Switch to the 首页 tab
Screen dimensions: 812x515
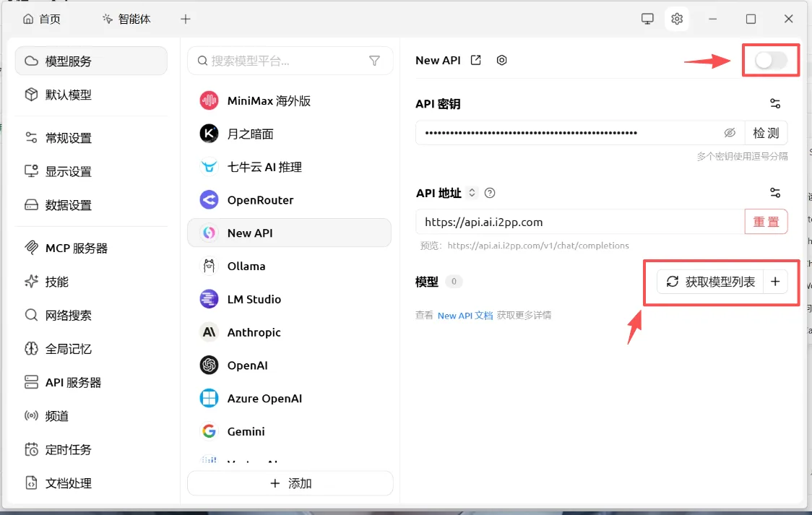click(x=42, y=20)
